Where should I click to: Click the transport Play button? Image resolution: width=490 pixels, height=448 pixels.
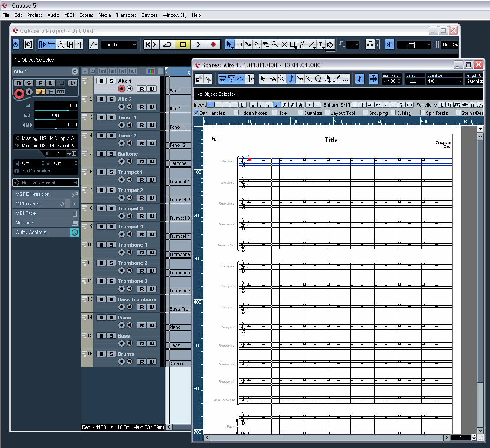tap(199, 45)
